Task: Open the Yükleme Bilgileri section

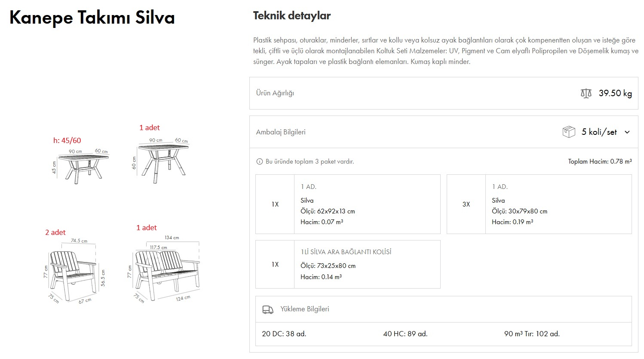Action: point(304,309)
